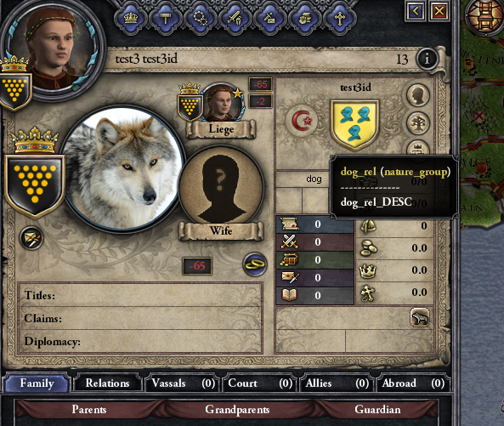Open the Council hammer icon
This screenshot has height=426, width=504.
[x=166, y=18]
